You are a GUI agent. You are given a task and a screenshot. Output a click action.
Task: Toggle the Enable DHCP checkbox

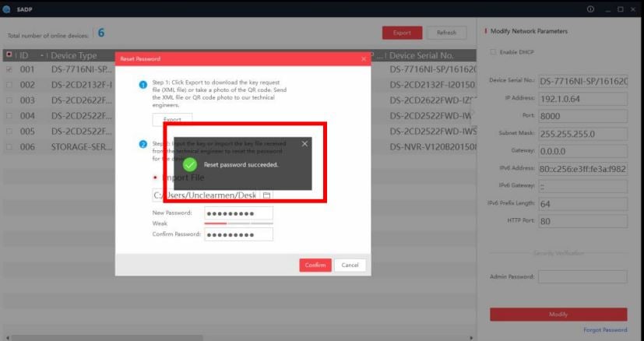point(492,52)
